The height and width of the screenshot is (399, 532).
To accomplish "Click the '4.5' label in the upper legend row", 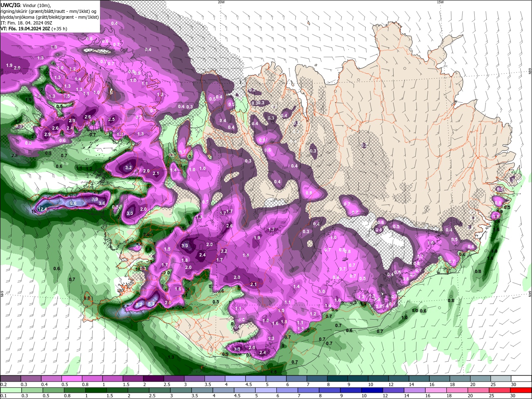I will (x=249, y=384).
